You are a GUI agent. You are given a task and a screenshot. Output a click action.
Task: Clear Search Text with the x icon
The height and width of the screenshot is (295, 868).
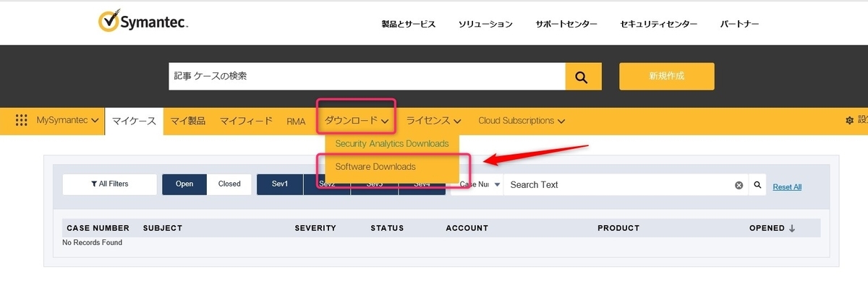tap(739, 185)
